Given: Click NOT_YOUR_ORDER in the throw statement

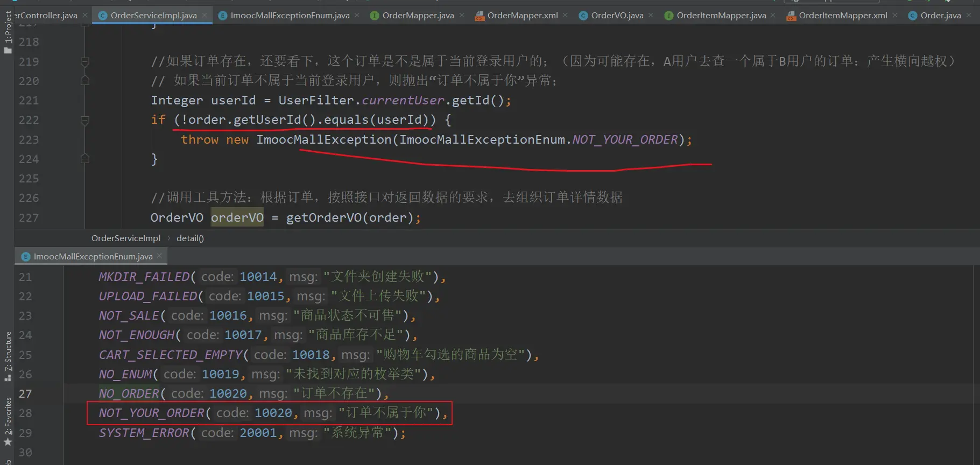Looking at the screenshot, I should point(625,139).
